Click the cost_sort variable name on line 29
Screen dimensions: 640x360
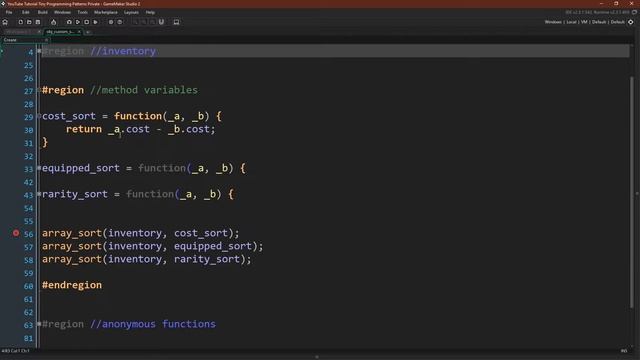(69, 116)
